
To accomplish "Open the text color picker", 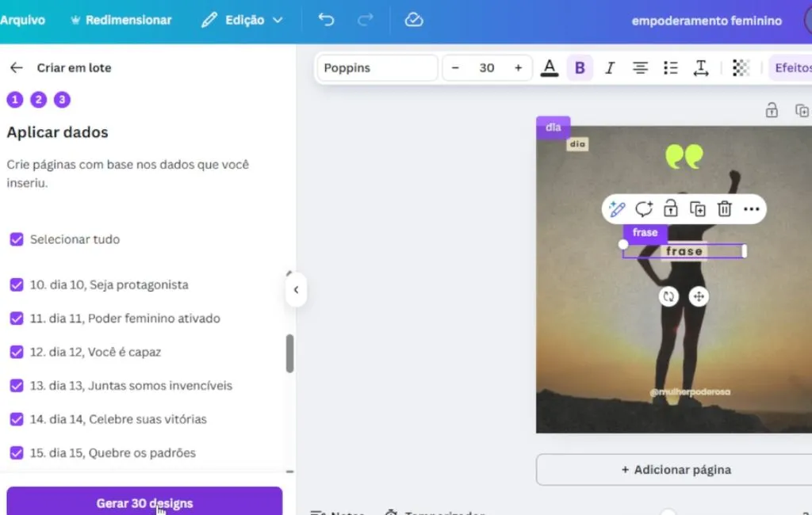I will (550, 68).
